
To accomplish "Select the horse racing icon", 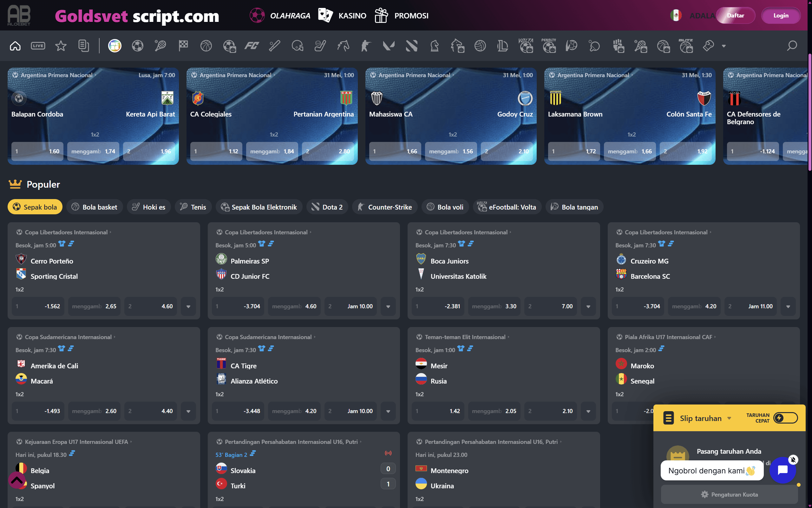I will [343, 46].
